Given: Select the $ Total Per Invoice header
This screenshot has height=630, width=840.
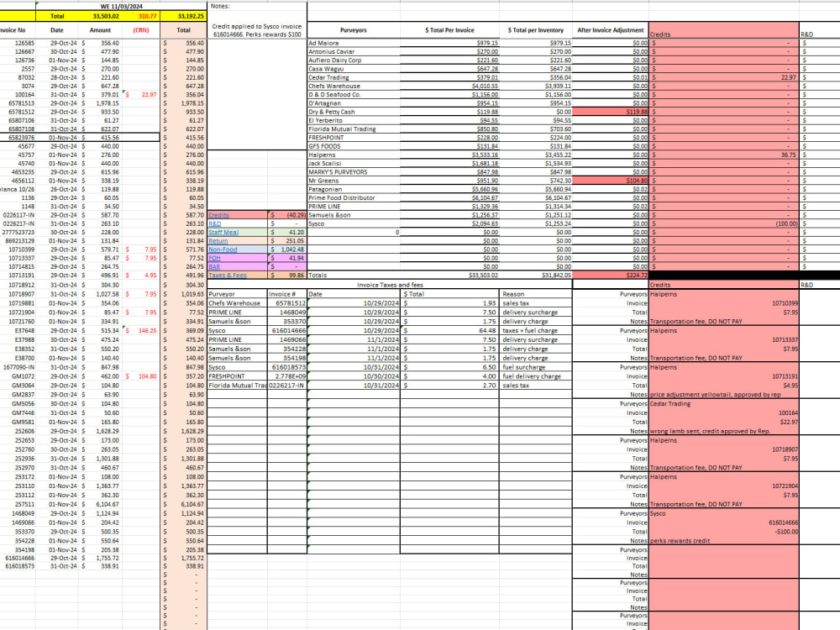Looking at the screenshot, I should point(449,30).
